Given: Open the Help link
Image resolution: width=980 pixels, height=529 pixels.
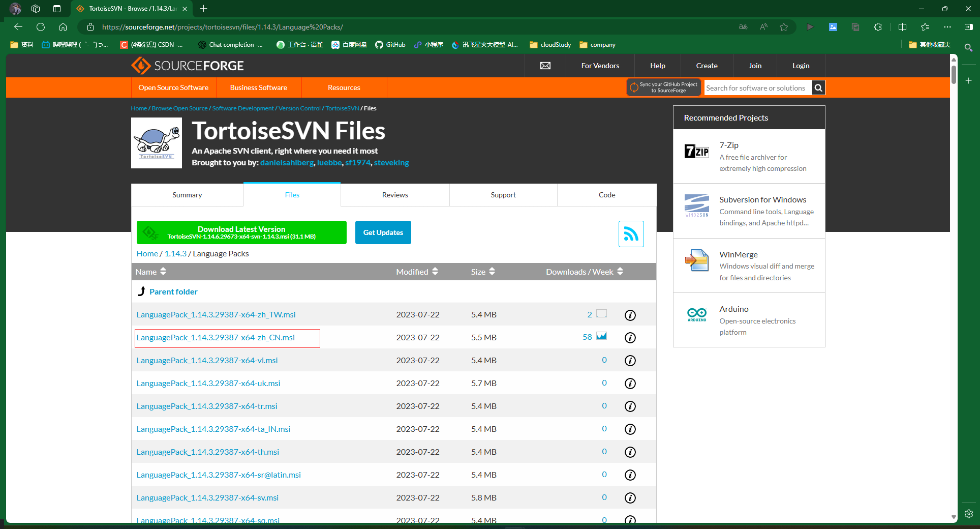Looking at the screenshot, I should (657, 66).
